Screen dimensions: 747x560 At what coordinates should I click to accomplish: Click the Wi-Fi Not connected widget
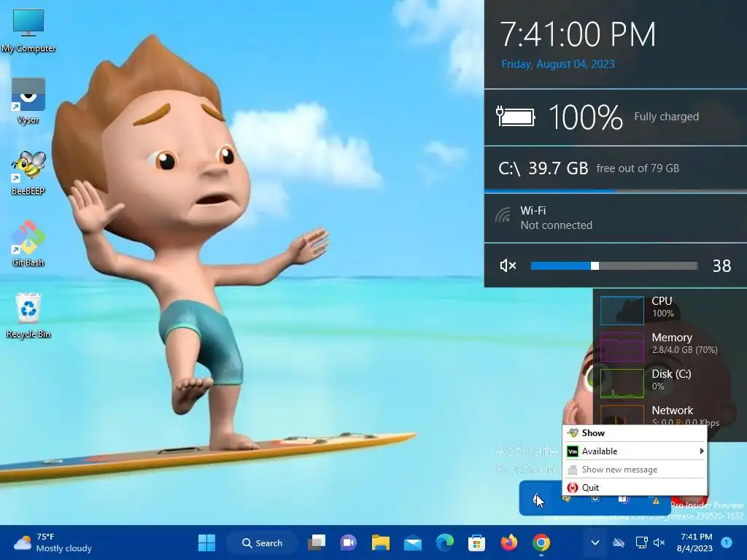click(616, 218)
